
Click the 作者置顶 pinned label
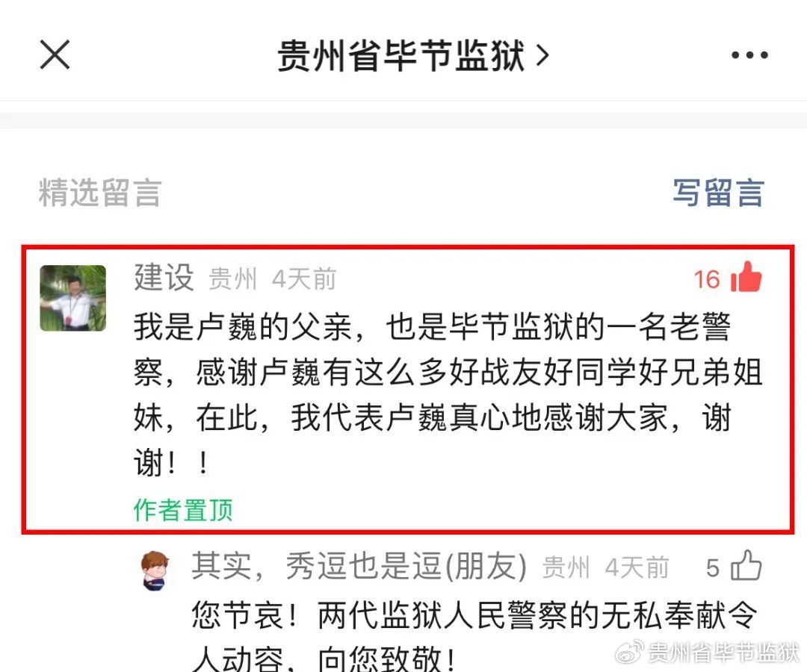[183, 510]
